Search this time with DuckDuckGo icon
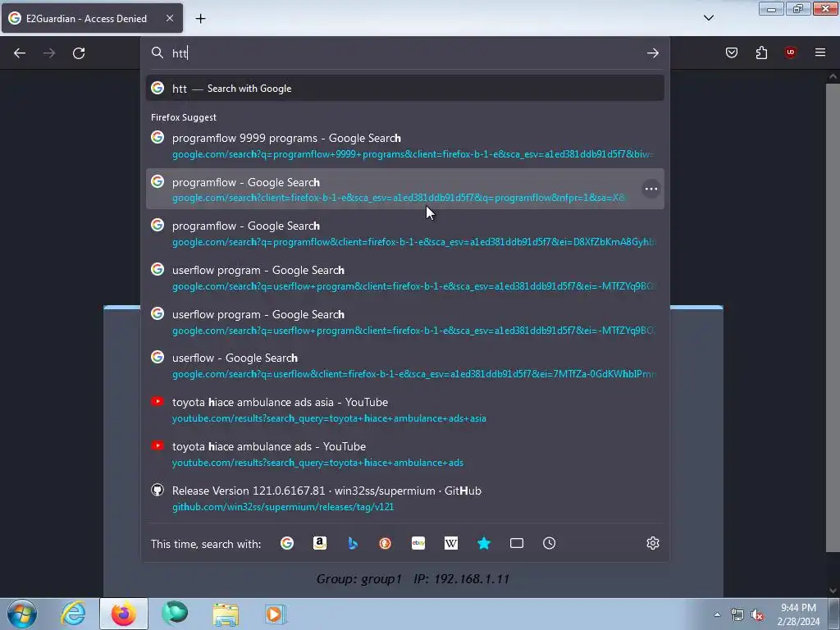 click(386, 543)
